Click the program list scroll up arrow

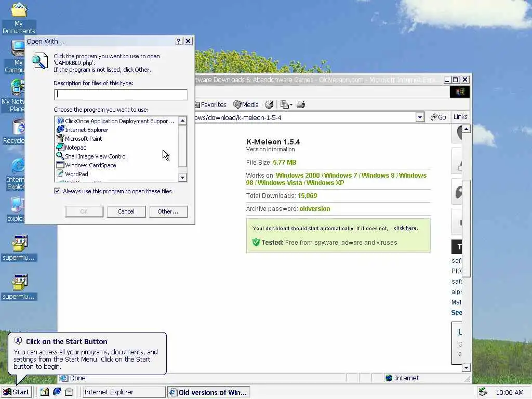tap(182, 121)
